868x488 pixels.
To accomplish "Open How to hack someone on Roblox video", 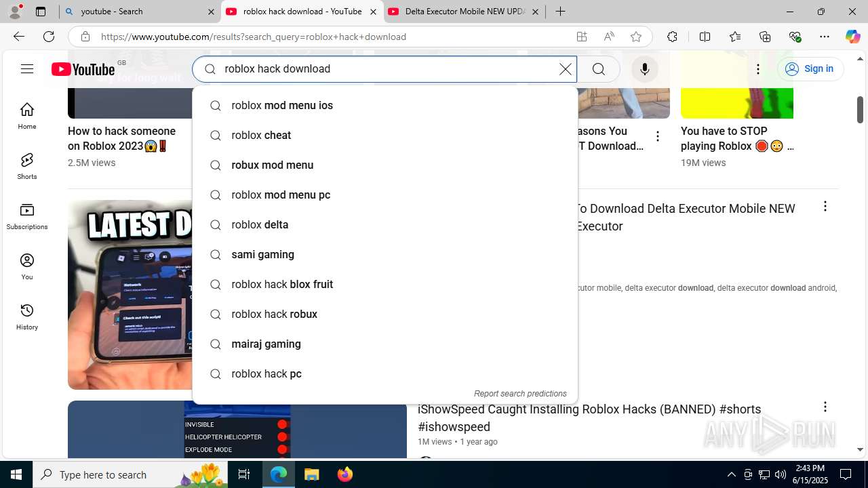I will click(x=122, y=138).
